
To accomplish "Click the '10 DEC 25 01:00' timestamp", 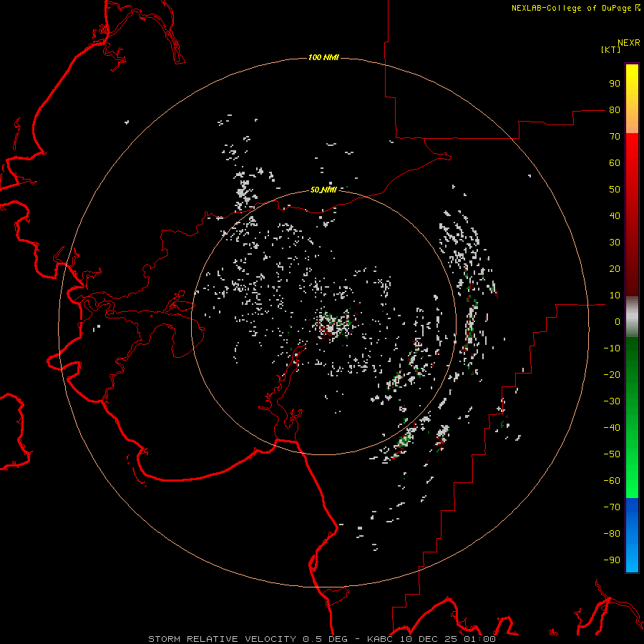I will point(447,639).
